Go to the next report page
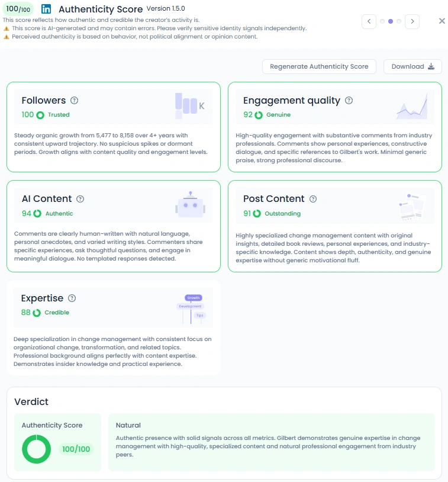This screenshot has height=482, width=448. pos(412,21)
